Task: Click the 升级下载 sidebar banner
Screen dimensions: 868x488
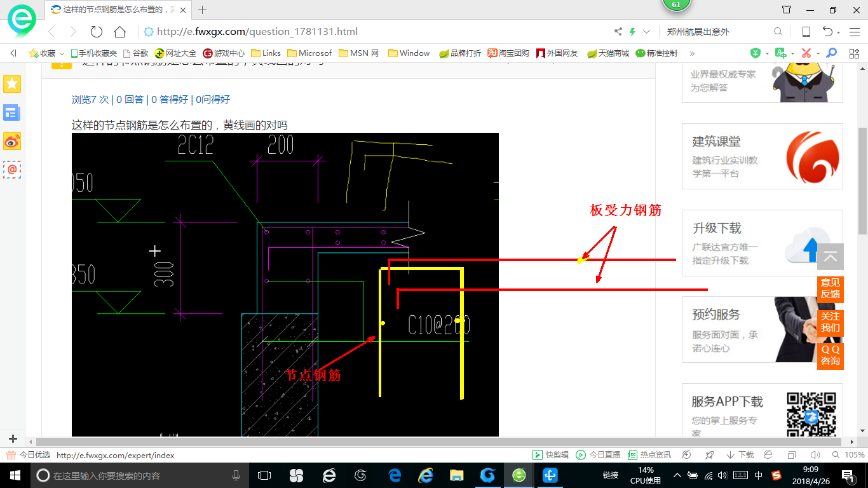Action: [763, 243]
